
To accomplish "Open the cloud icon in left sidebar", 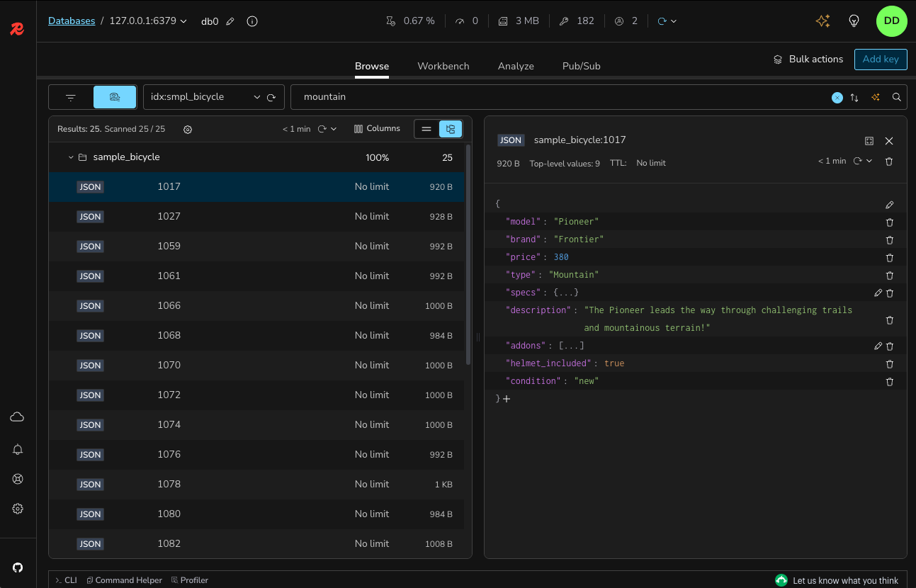I will point(18,417).
